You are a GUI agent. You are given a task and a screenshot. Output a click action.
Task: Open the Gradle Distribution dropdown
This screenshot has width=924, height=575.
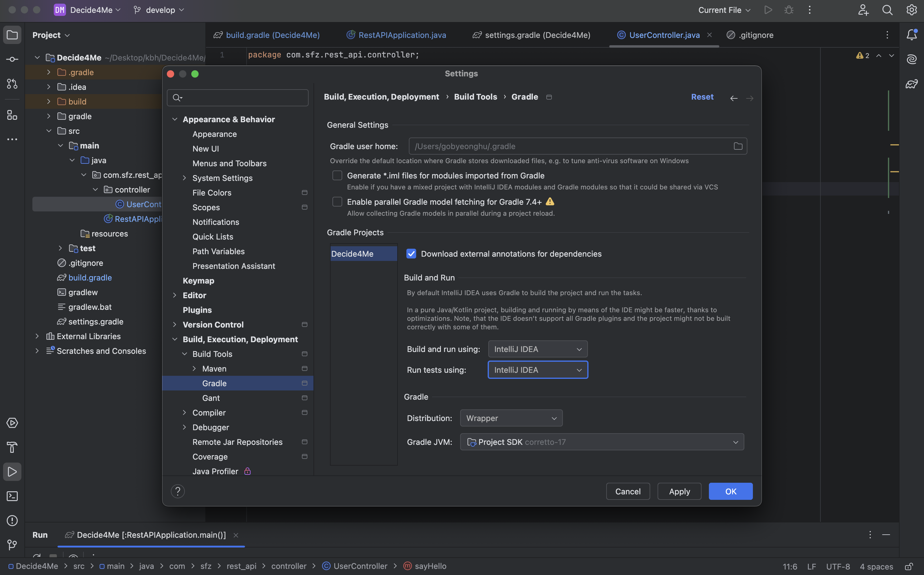pyautogui.click(x=511, y=418)
